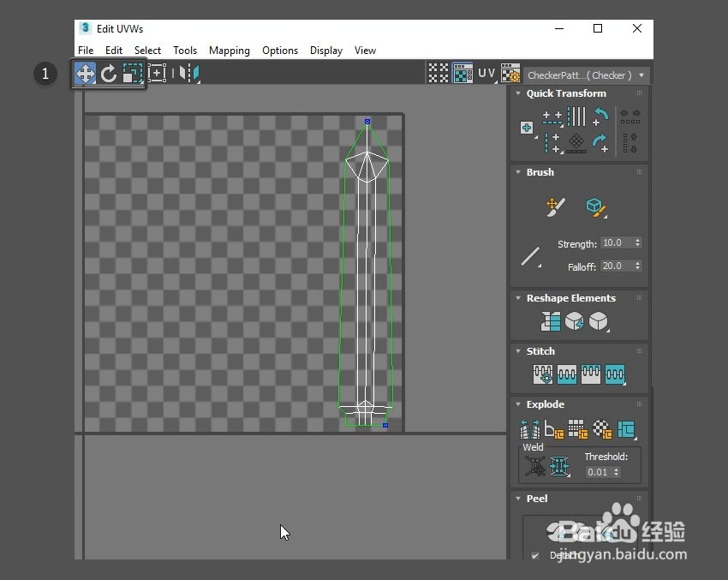Click the Flatten by Polygon Angle icon
Image resolution: width=728 pixels, height=580 pixels.
click(x=554, y=429)
